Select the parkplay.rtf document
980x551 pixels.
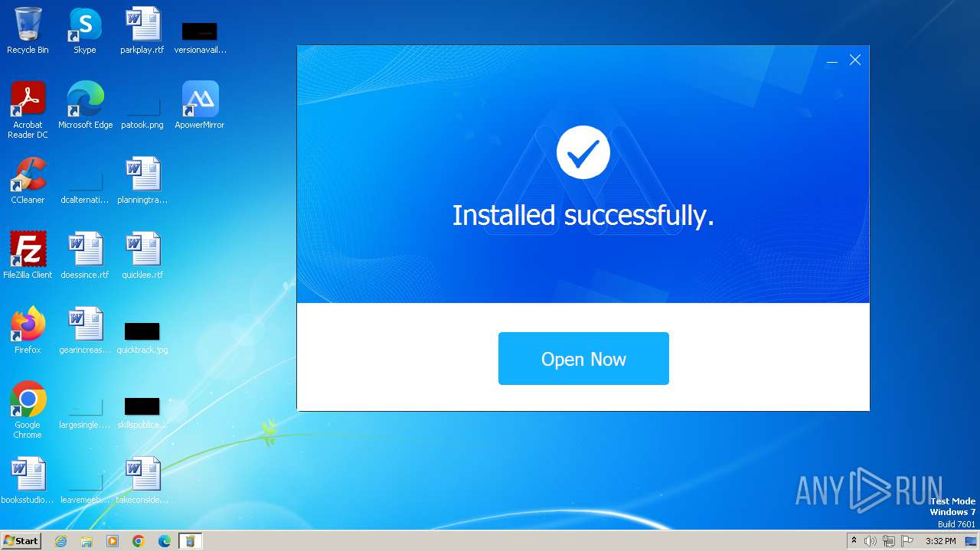[142, 31]
